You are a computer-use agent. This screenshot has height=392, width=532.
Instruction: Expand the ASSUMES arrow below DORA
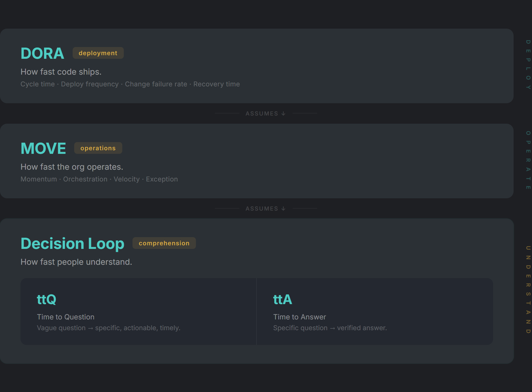click(265, 113)
